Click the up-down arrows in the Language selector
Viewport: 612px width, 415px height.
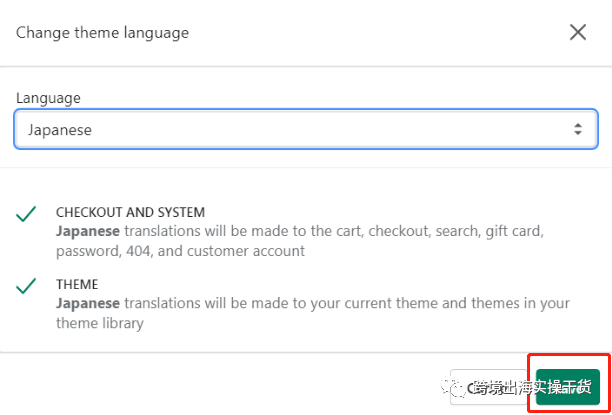[578, 129]
